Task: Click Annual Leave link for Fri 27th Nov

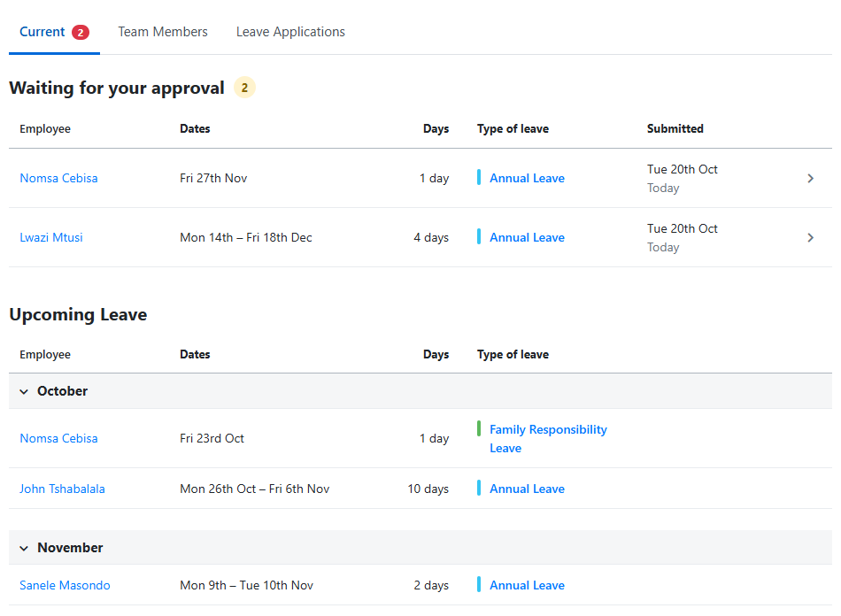Action: [x=527, y=179]
